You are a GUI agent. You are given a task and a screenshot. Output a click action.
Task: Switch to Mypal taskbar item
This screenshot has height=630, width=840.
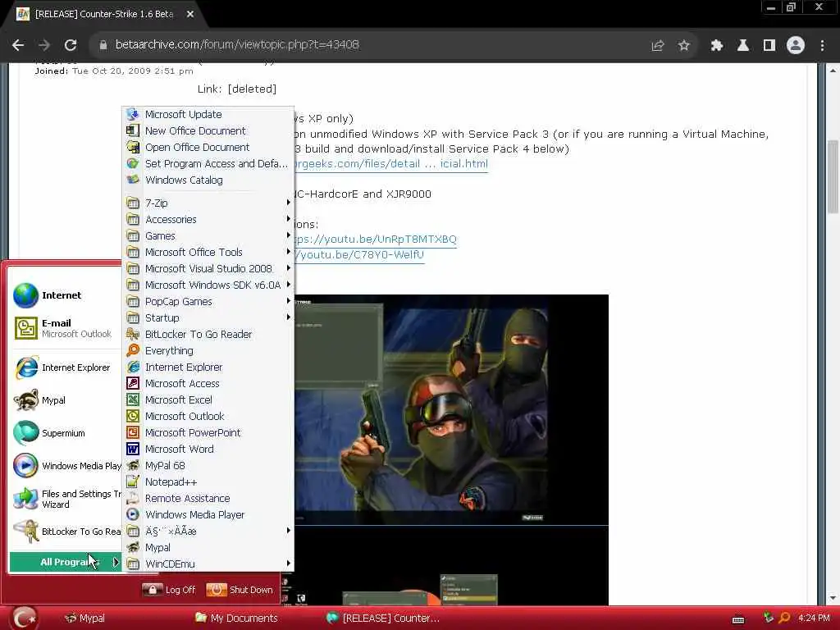click(x=84, y=618)
